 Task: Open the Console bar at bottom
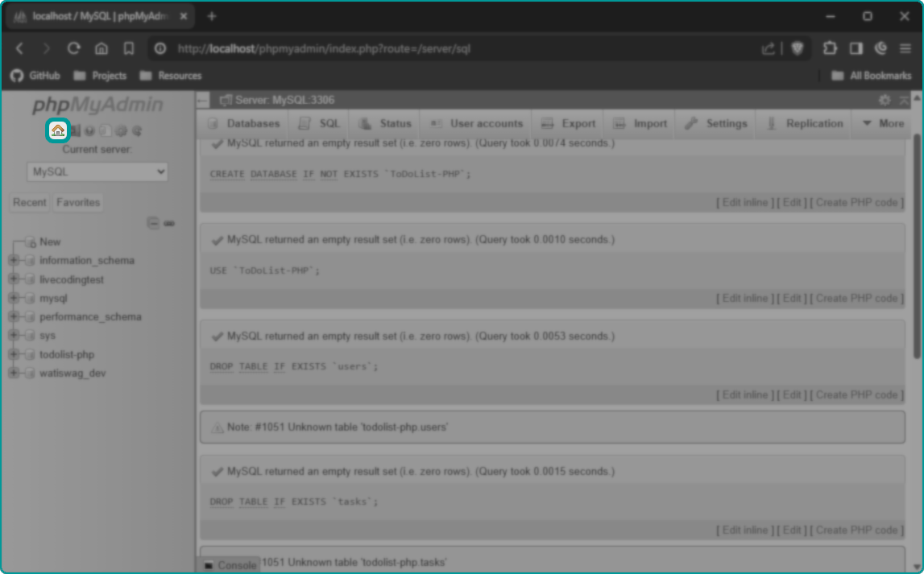tap(230, 565)
